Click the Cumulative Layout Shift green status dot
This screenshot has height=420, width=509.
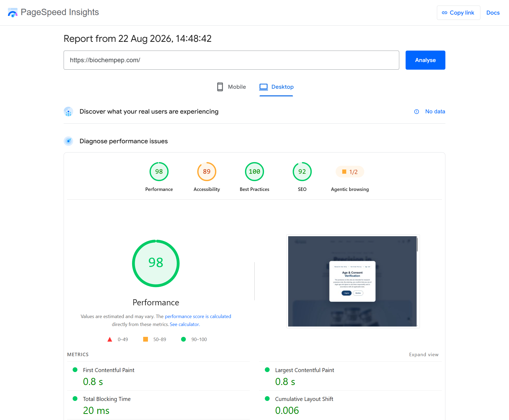tap(267, 399)
